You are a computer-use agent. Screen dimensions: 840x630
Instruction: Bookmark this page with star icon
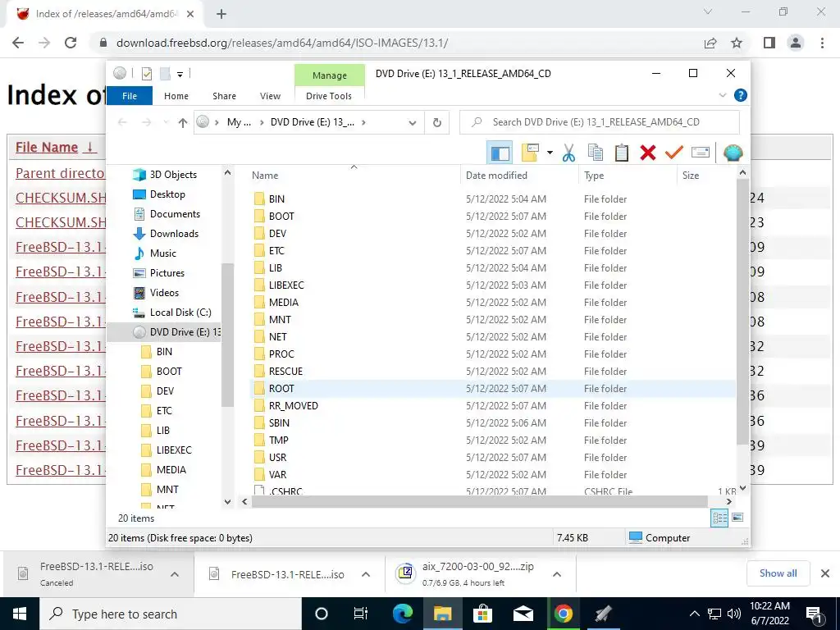[737, 43]
